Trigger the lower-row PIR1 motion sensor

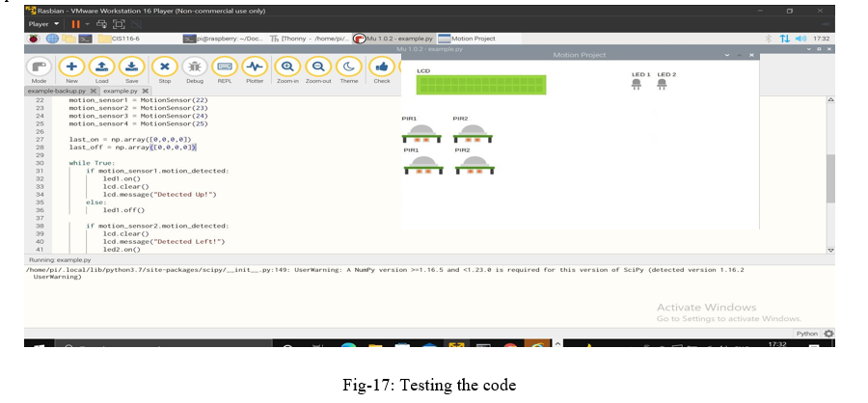[423, 165]
